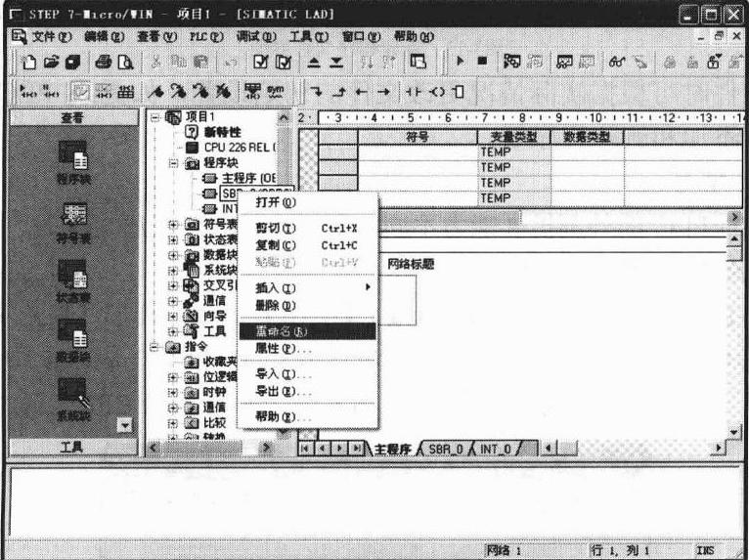
Task: Click the Print toolbar icon
Action: pos(104,63)
